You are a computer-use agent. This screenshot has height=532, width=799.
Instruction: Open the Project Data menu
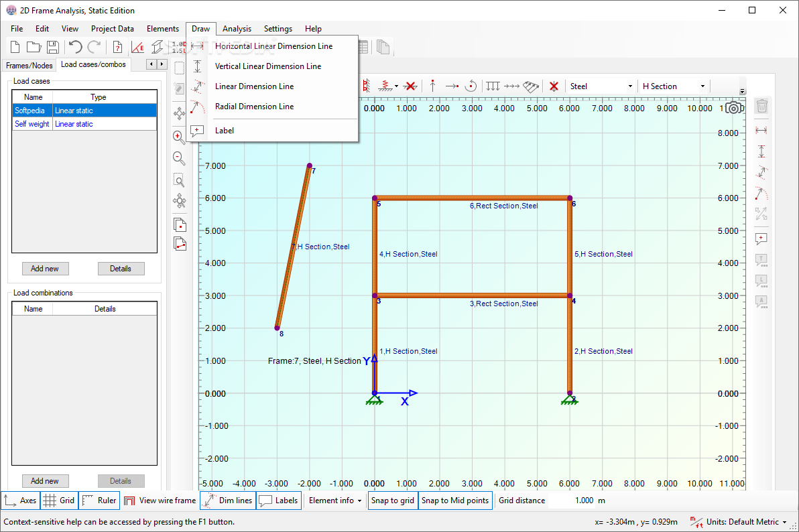coord(112,29)
